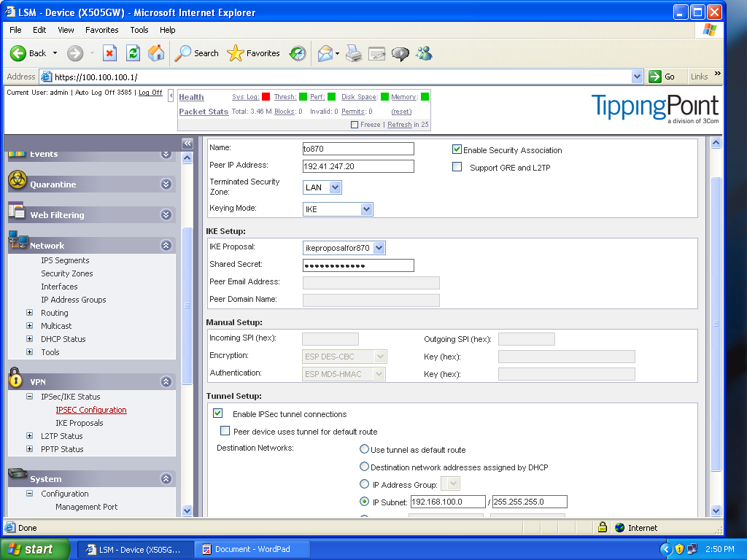The width and height of the screenshot is (747, 560).
Task: Click the Log Off link
Action: [x=150, y=93]
